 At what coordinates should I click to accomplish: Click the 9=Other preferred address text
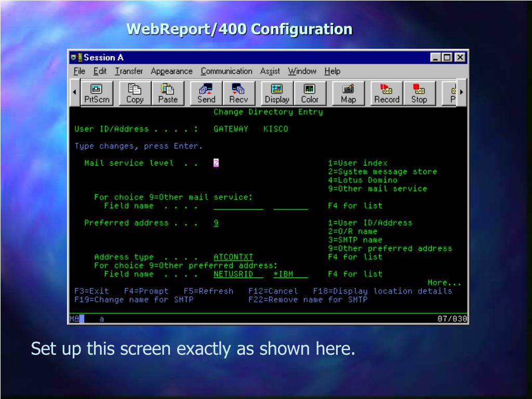tap(390, 248)
